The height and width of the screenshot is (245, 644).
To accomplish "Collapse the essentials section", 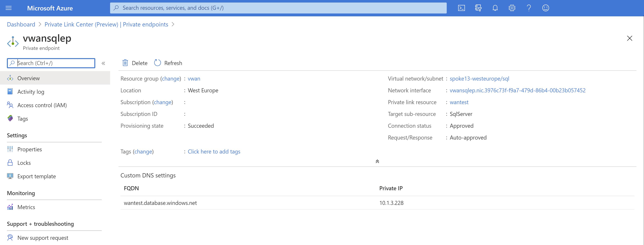I will 377,161.
